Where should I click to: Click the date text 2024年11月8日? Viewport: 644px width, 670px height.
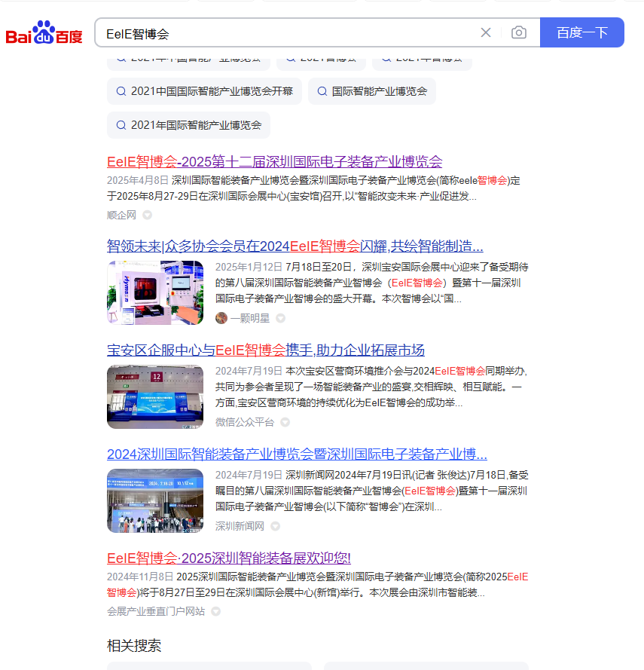tap(140, 577)
